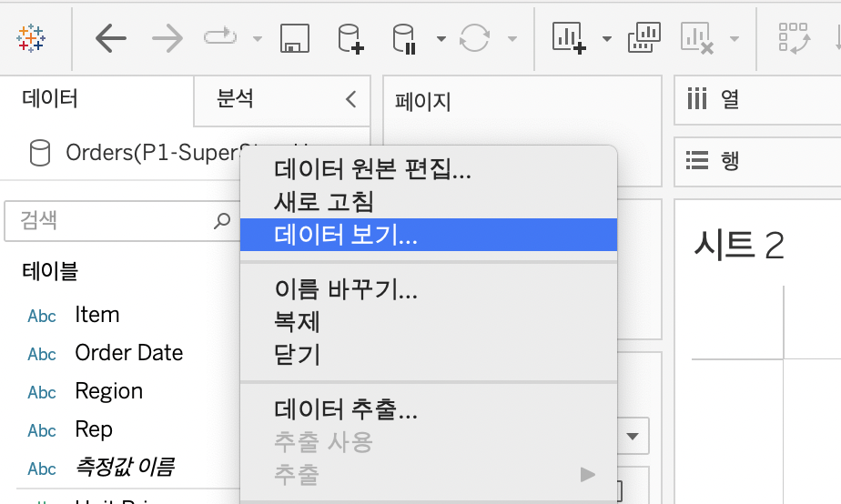Switch to the 분석 tab
Viewport: 841px width, 504px height.
236,99
